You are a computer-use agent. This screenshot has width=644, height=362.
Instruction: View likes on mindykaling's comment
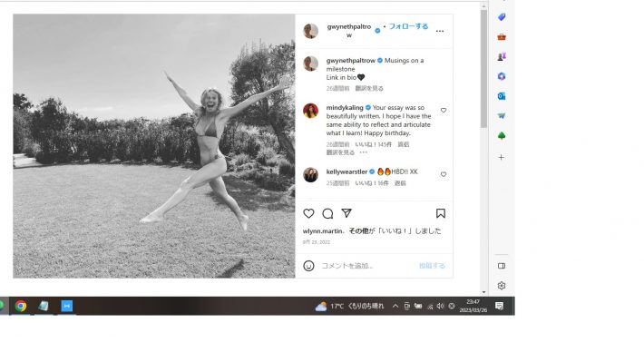click(x=373, y=144)
